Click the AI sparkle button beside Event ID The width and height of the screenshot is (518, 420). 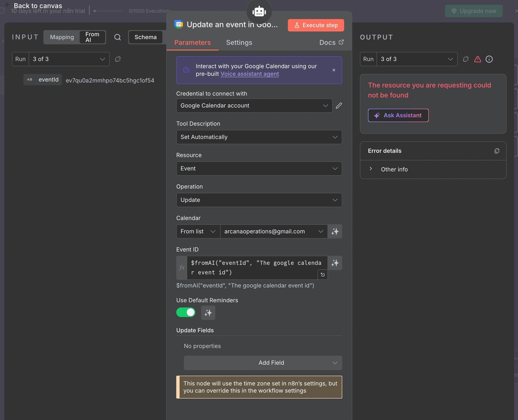(335, 263)
